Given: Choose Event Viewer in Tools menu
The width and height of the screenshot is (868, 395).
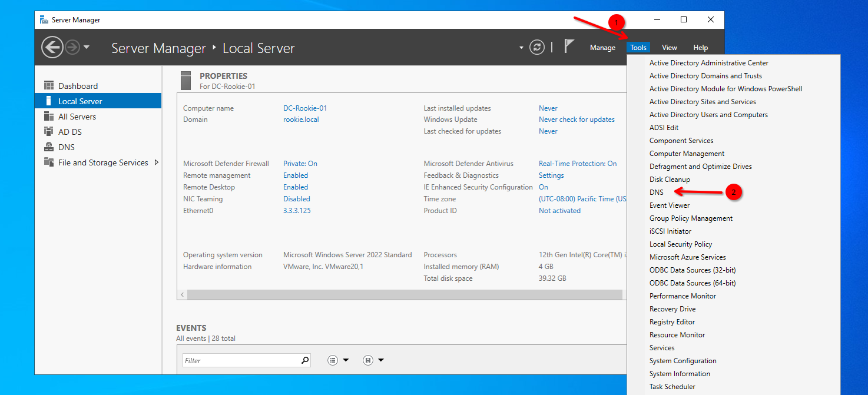Looking at the screenshot, I should [x=670, y=205].
